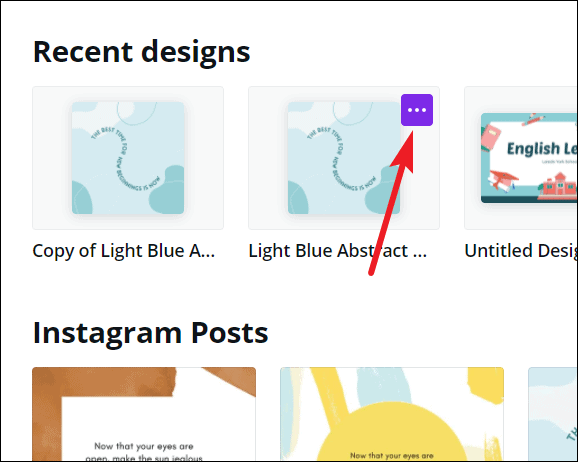Click the quote text on the yellow template
The height and width of the screenshot is (462, 578).
point(391,456)
